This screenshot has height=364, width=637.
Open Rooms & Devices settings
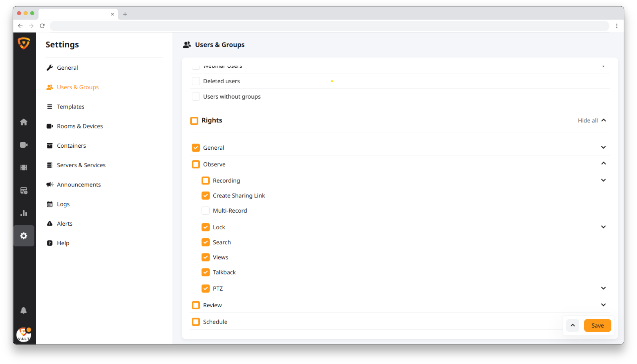(80, 126)
